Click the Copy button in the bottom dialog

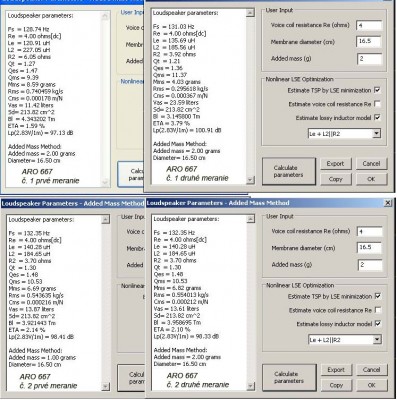pos(336,385)
